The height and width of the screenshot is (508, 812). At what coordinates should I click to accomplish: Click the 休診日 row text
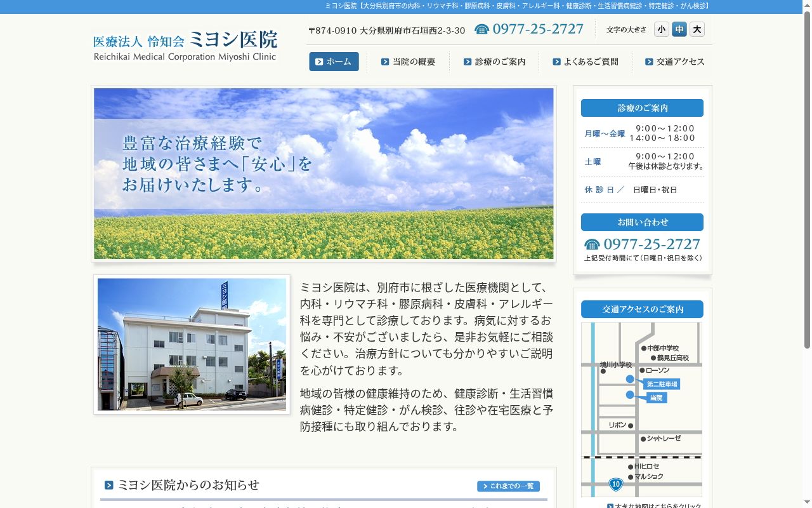(631, 190)
